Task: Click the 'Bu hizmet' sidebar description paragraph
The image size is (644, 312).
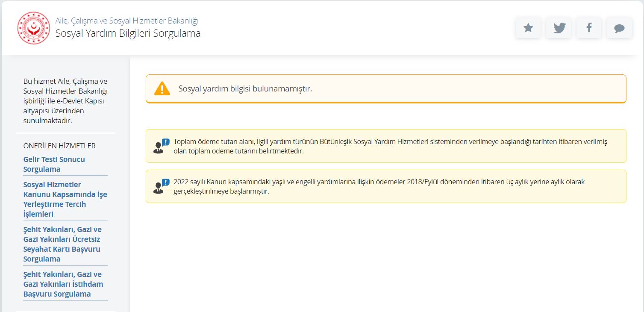Action: pyautogui.click(x=65, y=101)
